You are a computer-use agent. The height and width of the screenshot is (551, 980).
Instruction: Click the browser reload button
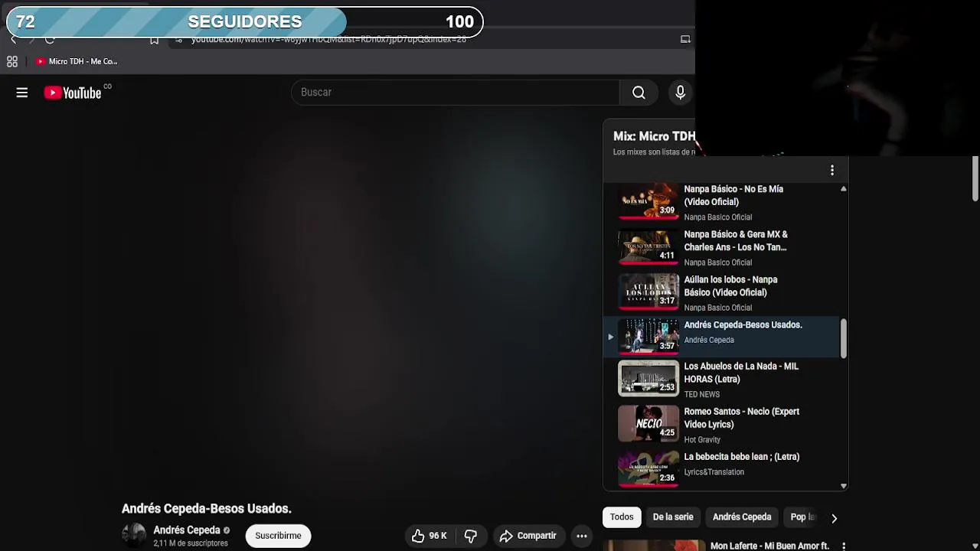[50, 39]
